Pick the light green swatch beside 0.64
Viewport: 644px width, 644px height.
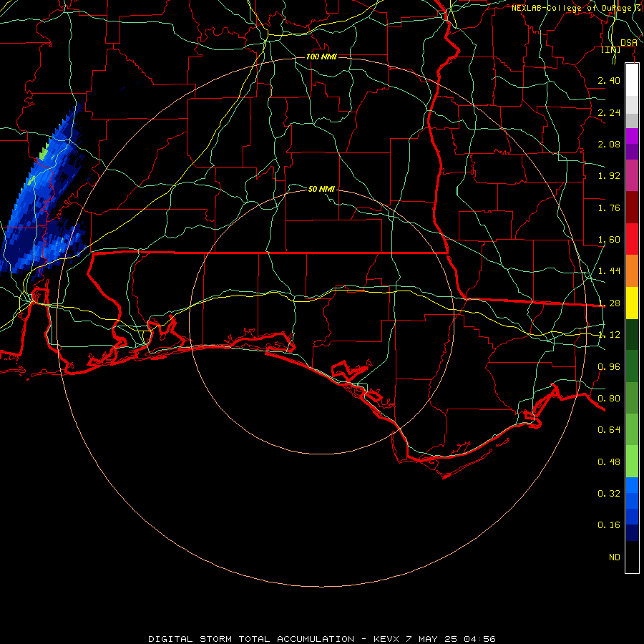pos(632,429)
